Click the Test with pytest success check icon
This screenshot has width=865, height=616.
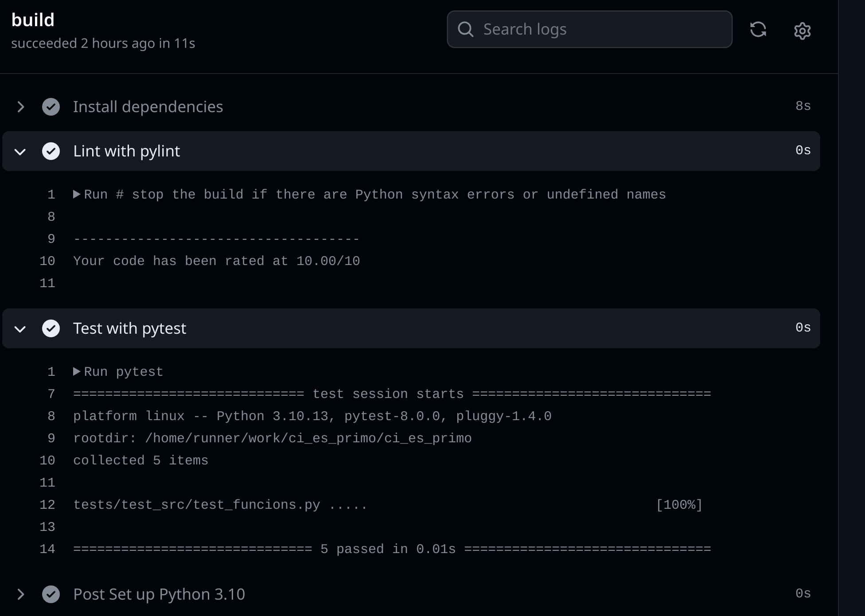(51, 328)
